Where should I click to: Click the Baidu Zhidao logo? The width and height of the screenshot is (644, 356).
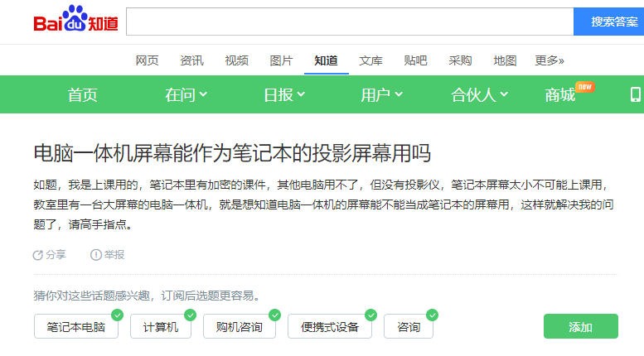tap(75, 21)
